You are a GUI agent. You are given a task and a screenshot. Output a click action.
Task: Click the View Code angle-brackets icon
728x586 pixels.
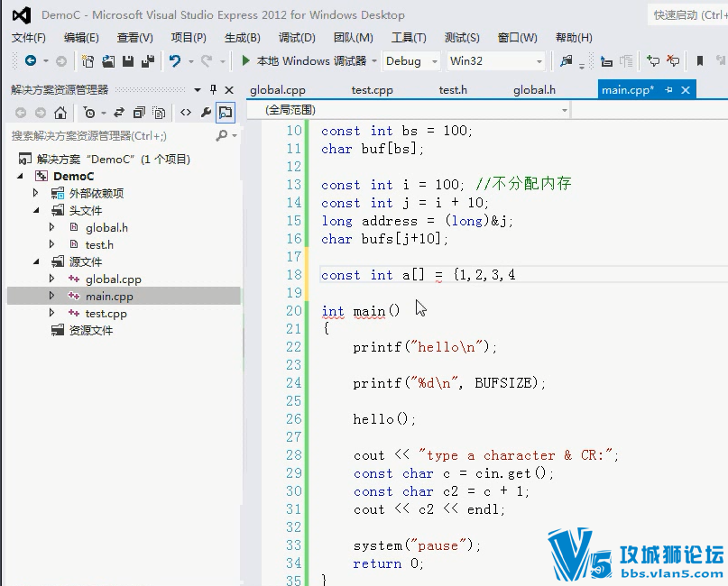coord(186,113)
